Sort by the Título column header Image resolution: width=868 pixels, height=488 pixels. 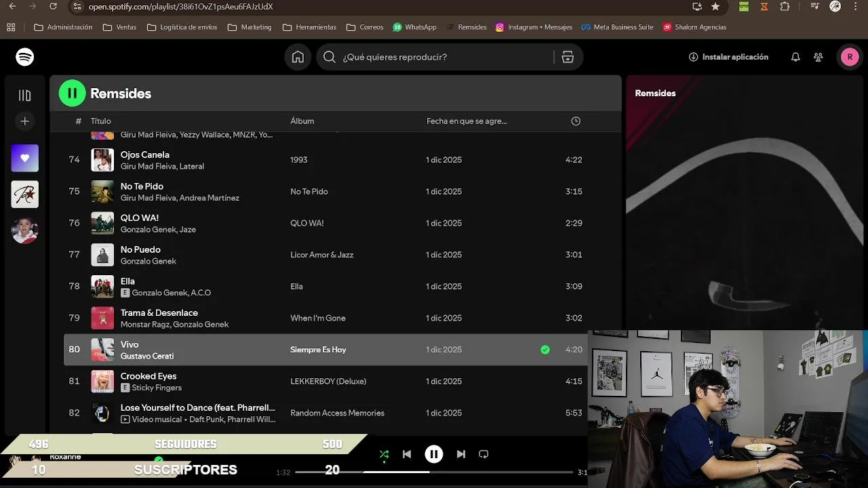(x=101, y=121)
